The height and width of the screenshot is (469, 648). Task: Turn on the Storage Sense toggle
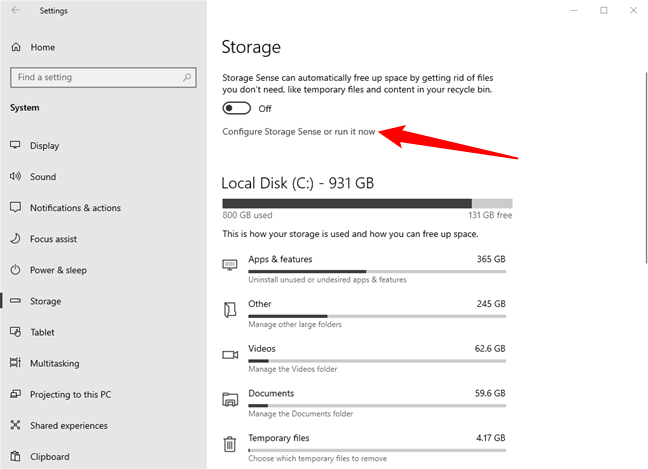coord(236,108)
